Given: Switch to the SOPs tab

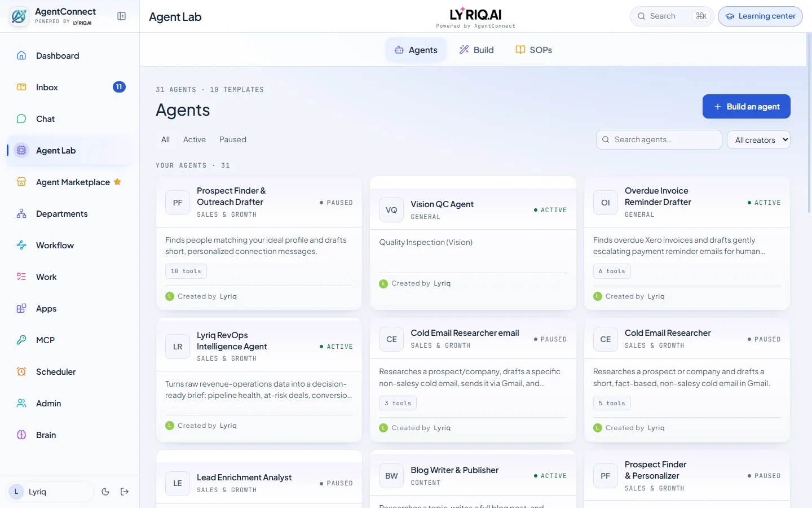Looking at the screenshot, I should 533,50.
